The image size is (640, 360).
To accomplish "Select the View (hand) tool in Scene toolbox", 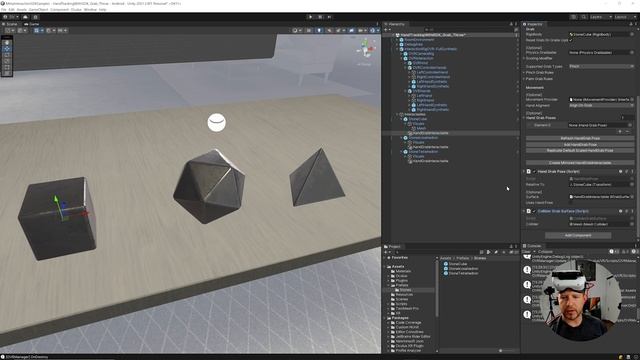I will (x=7, y=42).
